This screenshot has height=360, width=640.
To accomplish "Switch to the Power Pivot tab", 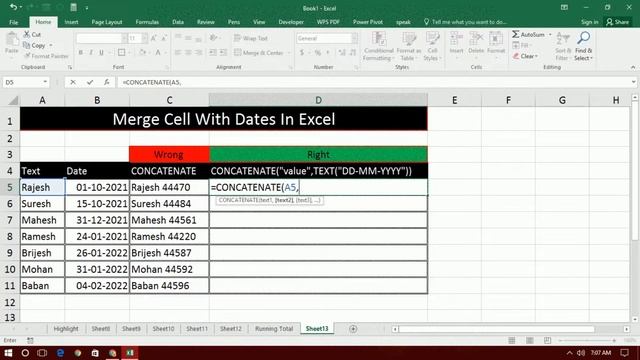I will [x=368, y=22].
